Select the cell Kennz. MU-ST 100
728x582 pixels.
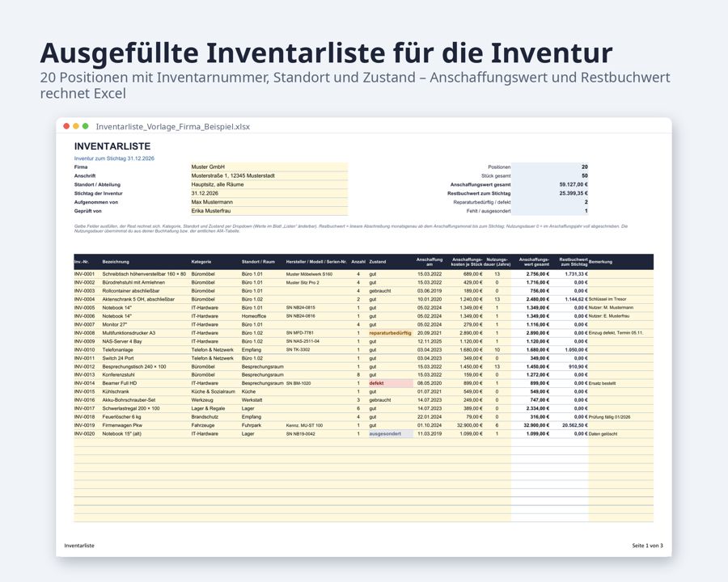(x=304, y=425)
